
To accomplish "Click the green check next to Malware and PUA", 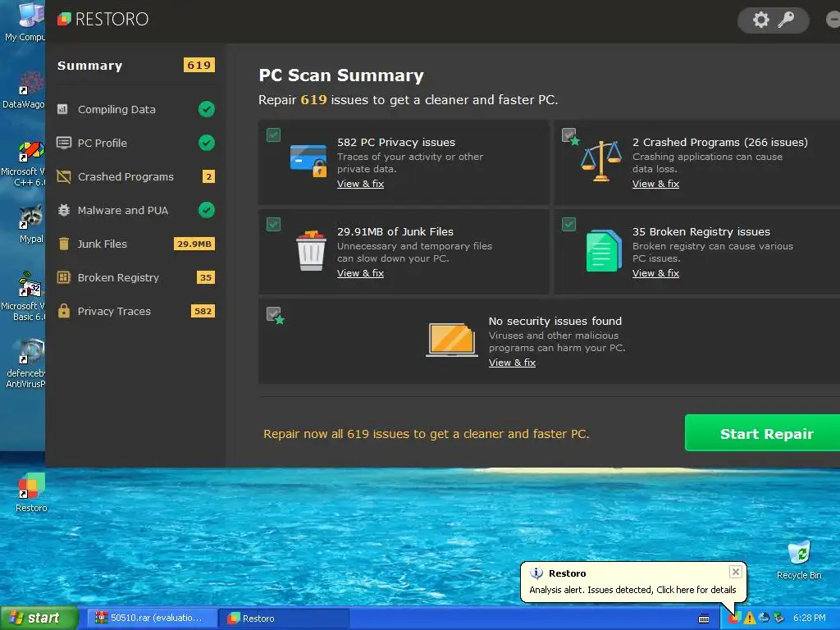I will [x=206, y=210].
